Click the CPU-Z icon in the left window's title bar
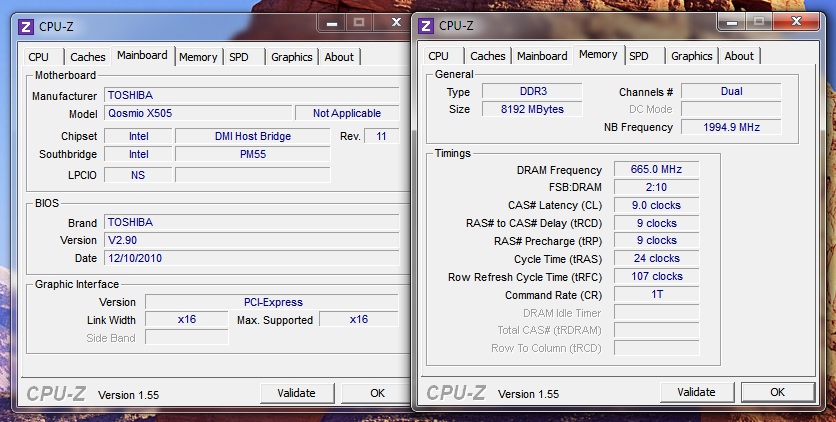 tap(26, 27)
